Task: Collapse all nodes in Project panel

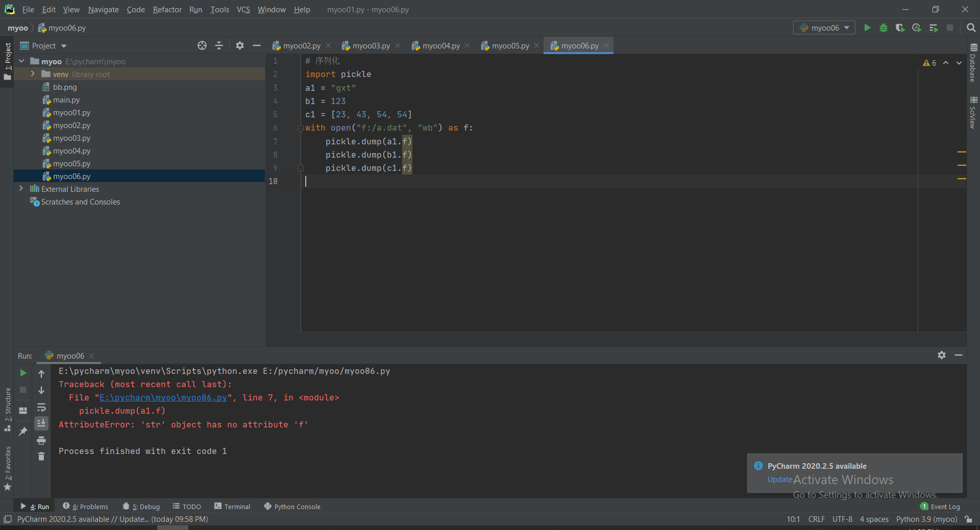Action: coord(219,45)
